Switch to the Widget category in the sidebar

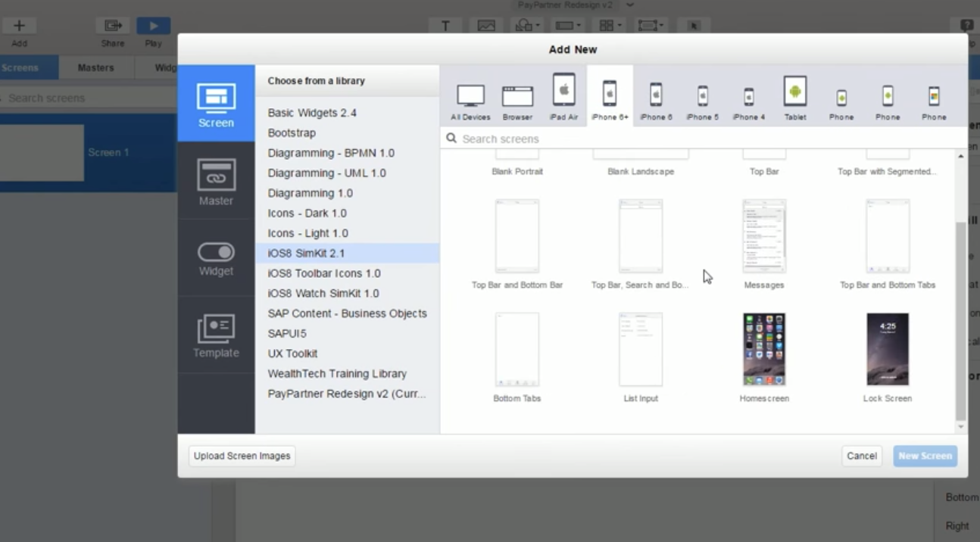click(216, 257)
